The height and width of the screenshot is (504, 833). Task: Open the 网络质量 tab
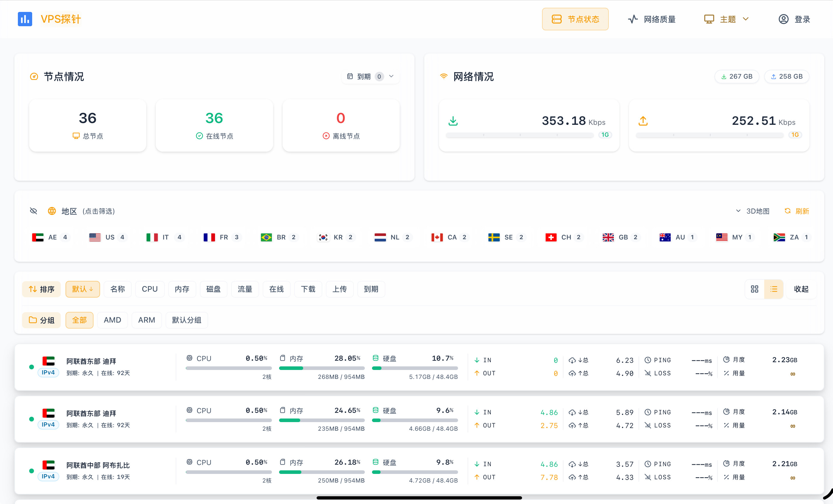tap(652, 19)
